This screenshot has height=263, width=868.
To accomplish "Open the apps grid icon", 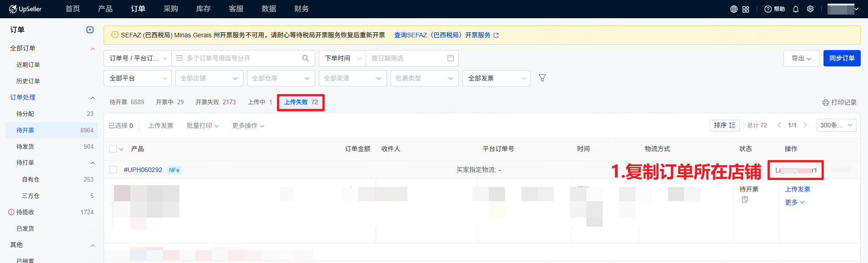I will (x=746, y=9).
